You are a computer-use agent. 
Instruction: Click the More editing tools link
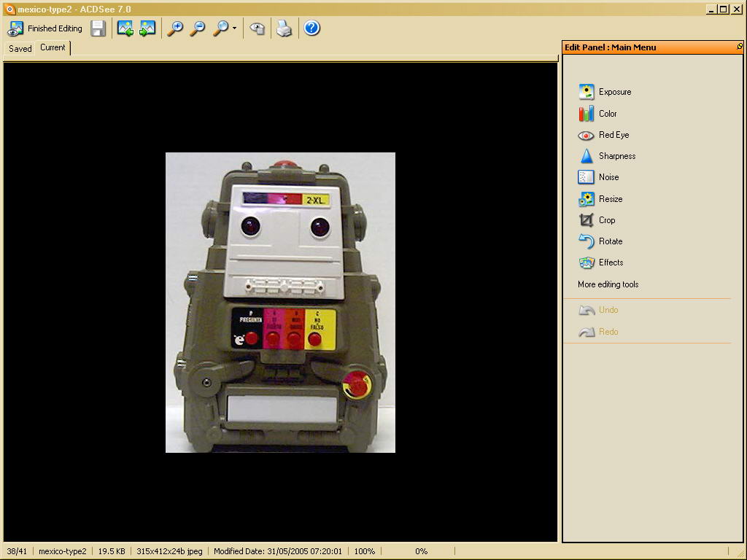point(608,284)
